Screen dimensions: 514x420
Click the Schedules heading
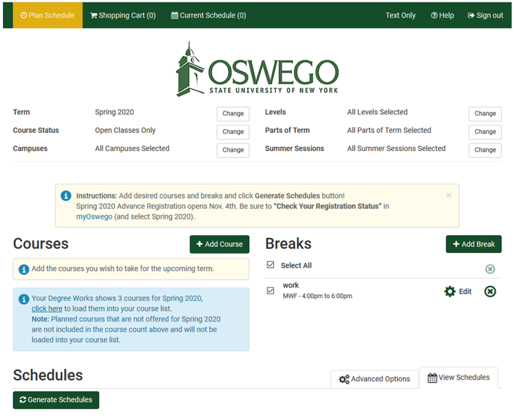coord(48,375)
